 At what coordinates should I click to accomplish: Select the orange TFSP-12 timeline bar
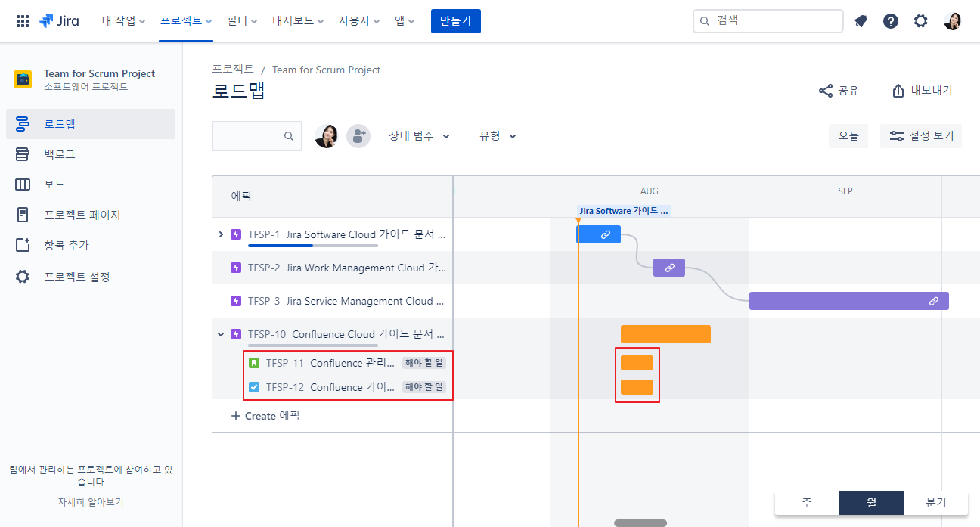click(637, 387)
